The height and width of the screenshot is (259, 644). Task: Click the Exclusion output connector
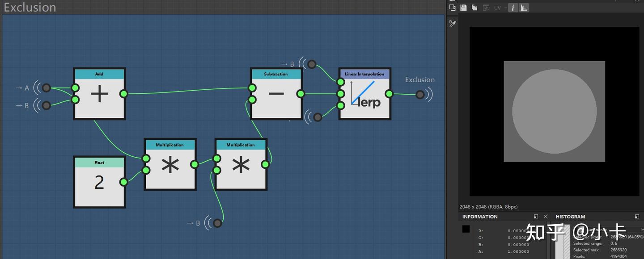[x=420, y=94]
